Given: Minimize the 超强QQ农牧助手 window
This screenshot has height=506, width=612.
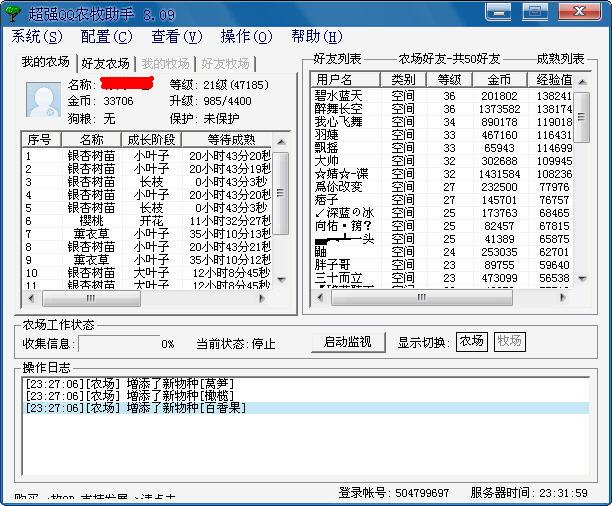Looking at the screenshot, I should [x=498, y=12].
